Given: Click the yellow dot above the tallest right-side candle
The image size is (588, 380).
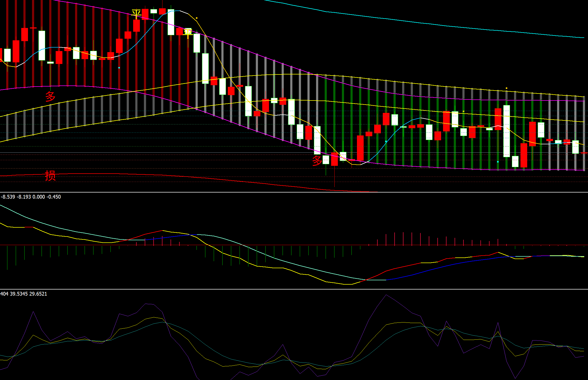Looking at the screenshot, I should (x=506, y=88).
